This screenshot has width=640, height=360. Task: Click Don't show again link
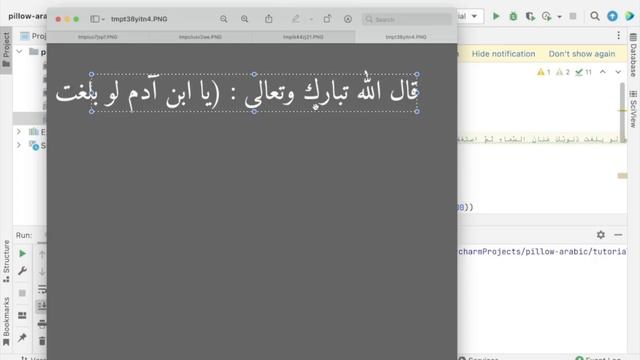[x=582, y=54]
